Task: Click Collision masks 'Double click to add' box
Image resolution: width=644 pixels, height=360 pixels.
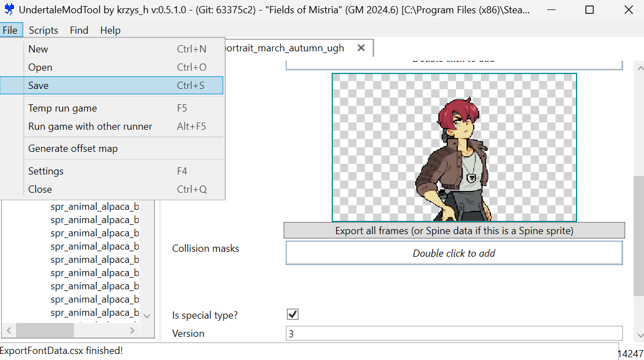Action: click(x=454, y=253)
